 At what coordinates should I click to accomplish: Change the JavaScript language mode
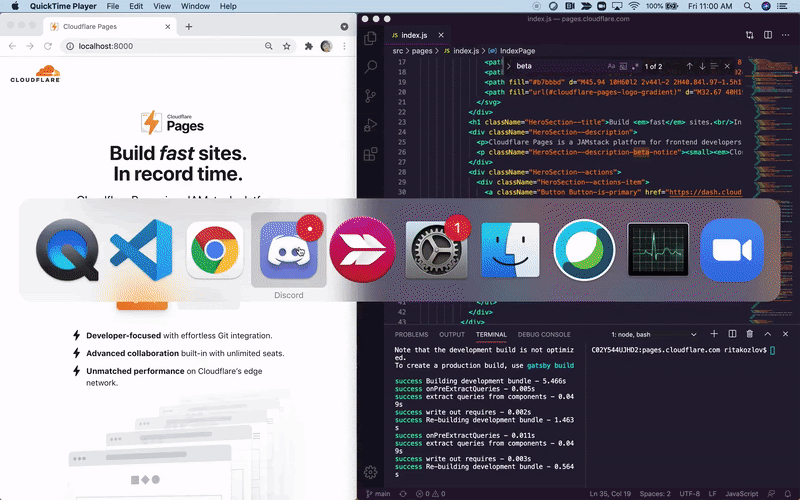tap(741, 493)
